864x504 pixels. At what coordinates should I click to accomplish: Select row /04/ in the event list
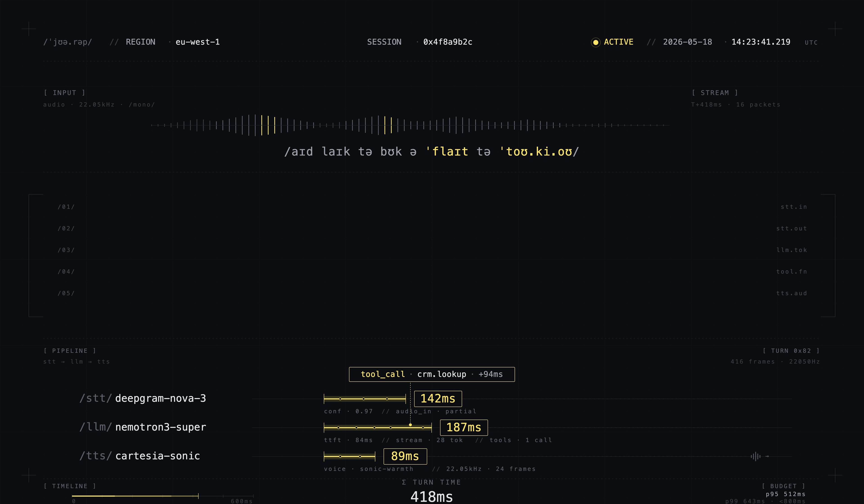tap(66, 272)
